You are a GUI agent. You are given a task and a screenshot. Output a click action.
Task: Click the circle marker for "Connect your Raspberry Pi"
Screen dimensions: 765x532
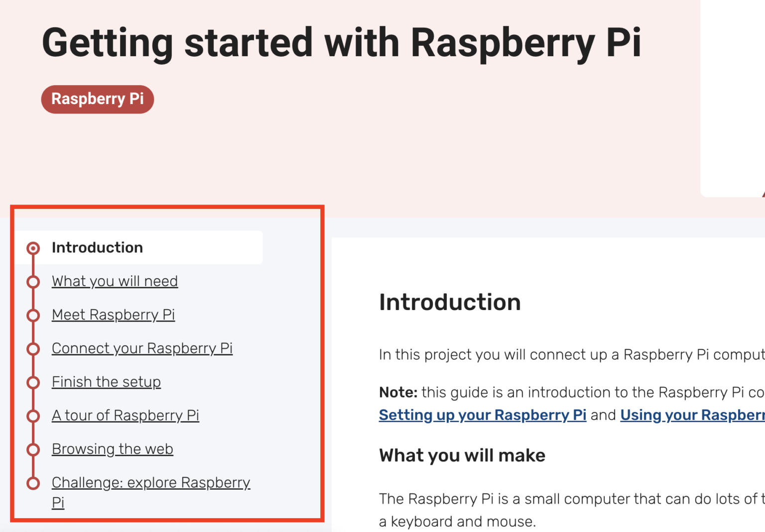coord(33,349)
